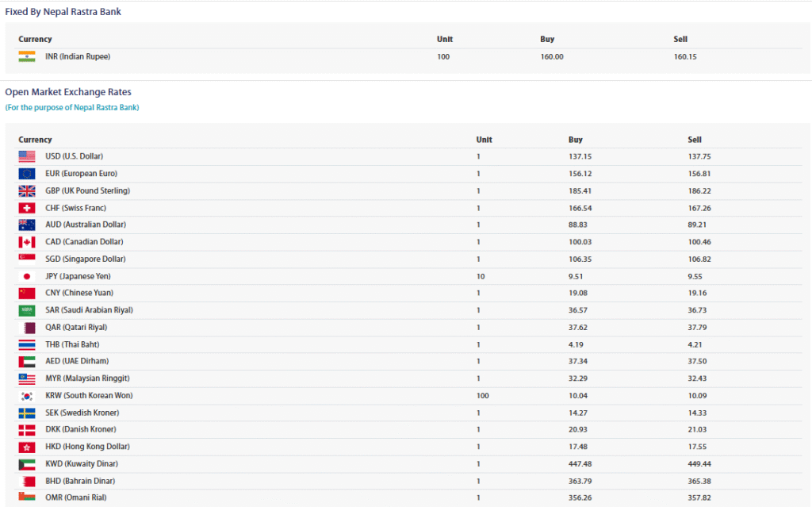Click 'USD (U.S. Dollar)' currency name
The height and width of the screenshot is (507, 812).
click(x=74, y=156)
